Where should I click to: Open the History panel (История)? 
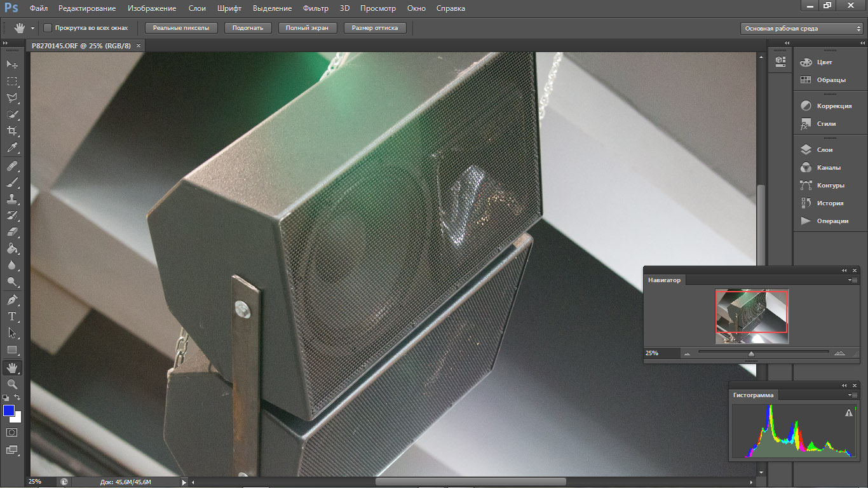pos(830,203)
